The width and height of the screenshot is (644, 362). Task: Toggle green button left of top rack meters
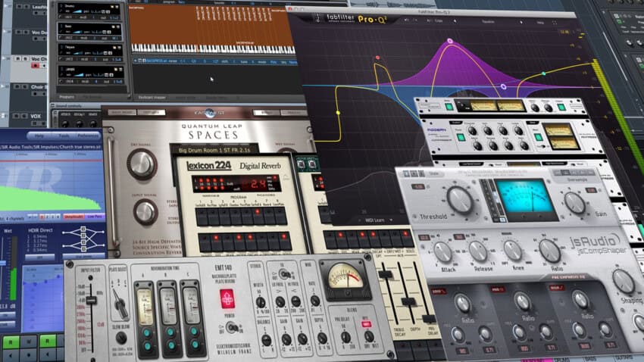[x=449, y=107]
